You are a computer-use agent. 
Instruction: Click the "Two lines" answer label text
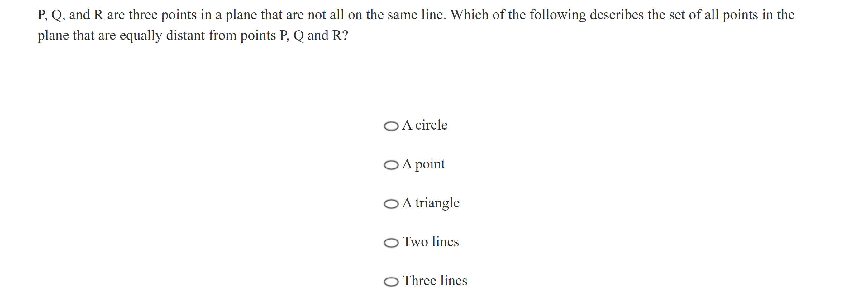point(431,242)
